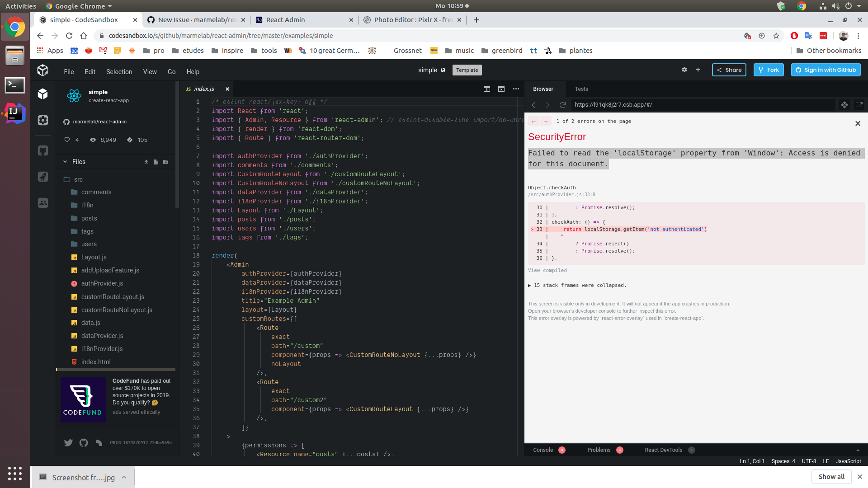Open the Selection menu

click(119, 72)
